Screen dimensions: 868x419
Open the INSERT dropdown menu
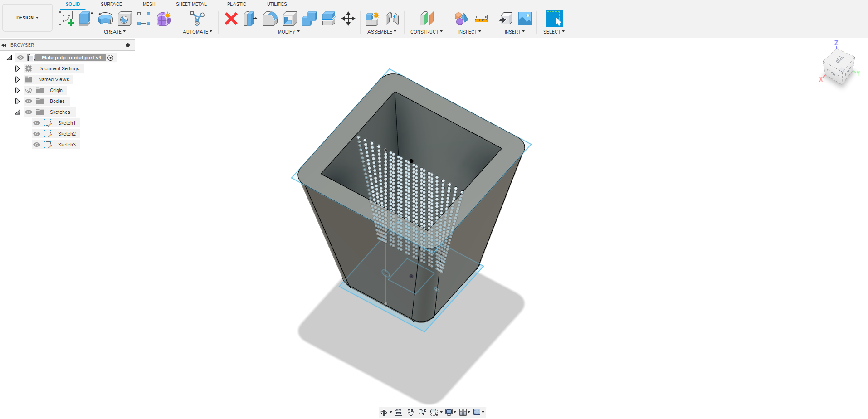pos(515,32)
